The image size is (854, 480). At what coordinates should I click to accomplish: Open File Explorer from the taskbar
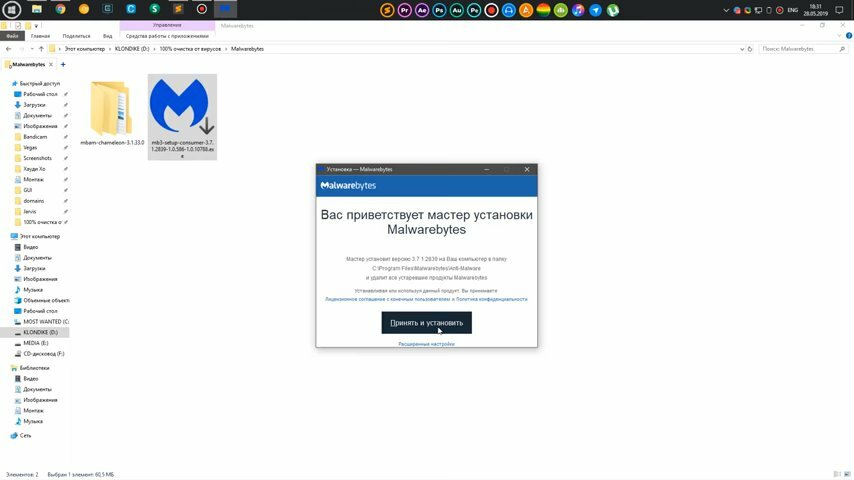[36, 9]
